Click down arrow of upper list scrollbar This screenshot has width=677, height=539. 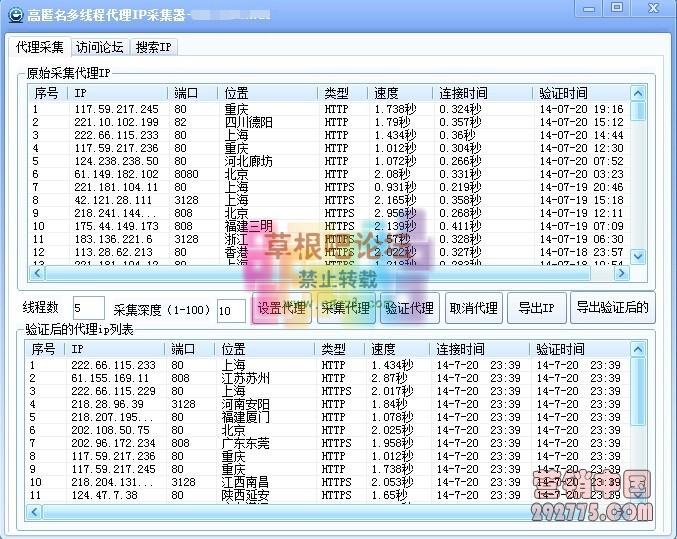pos(638,257)
